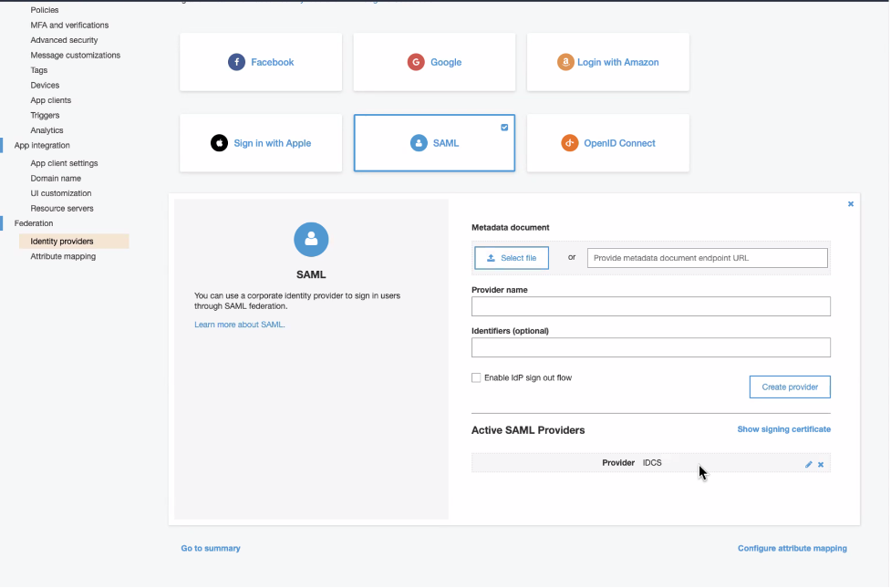Click the IDCS provider name text
The image size is (891, 588).
pos(652,463)
